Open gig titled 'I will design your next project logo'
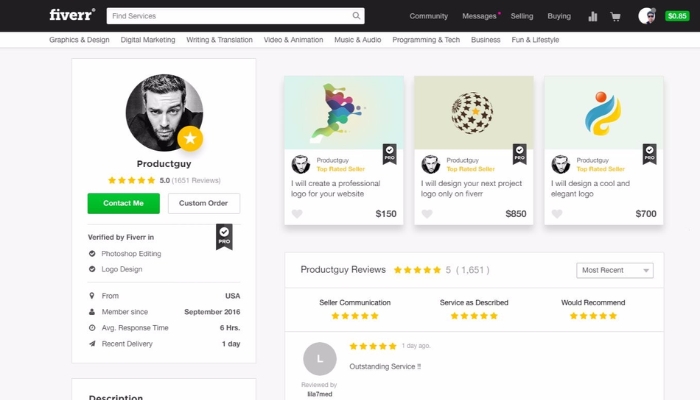The height and width of the screenshot is (400, 700). point(471,188)
